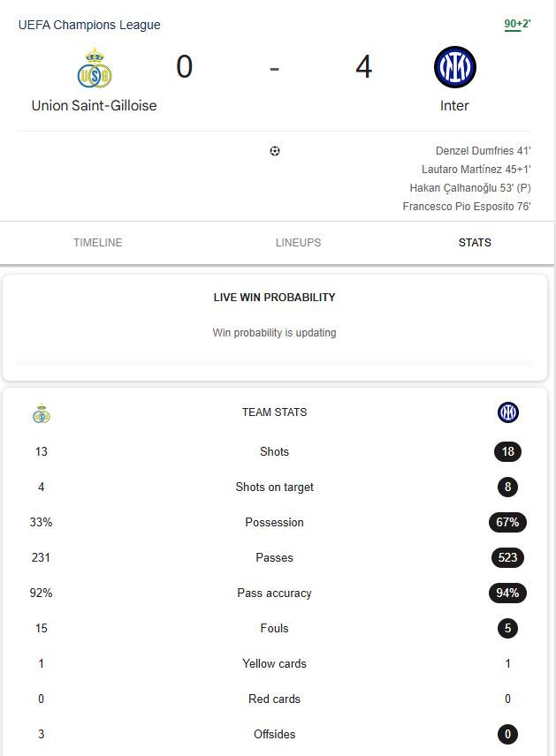
Task: Click Hakan Çalhanoğlu 53' penalty entry
Action: (x=469, y=188)
